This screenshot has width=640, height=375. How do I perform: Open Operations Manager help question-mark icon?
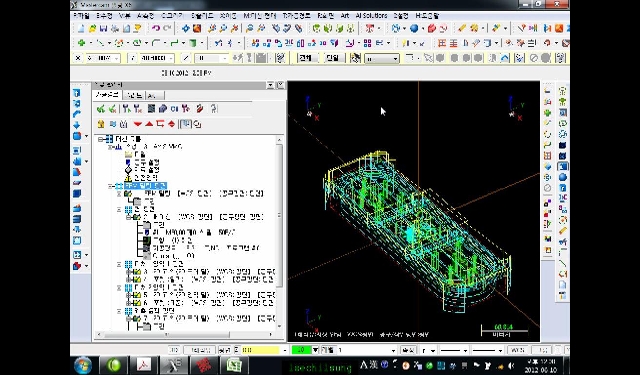(214, 109)
